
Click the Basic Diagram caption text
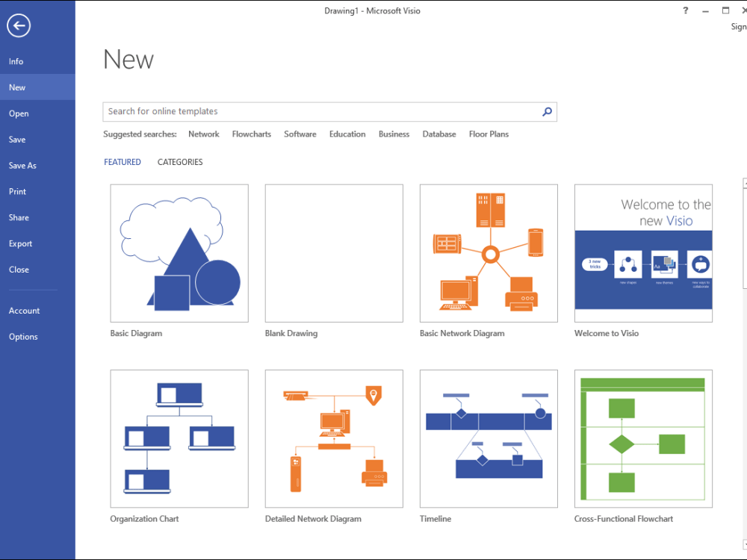tap(136, 333)
